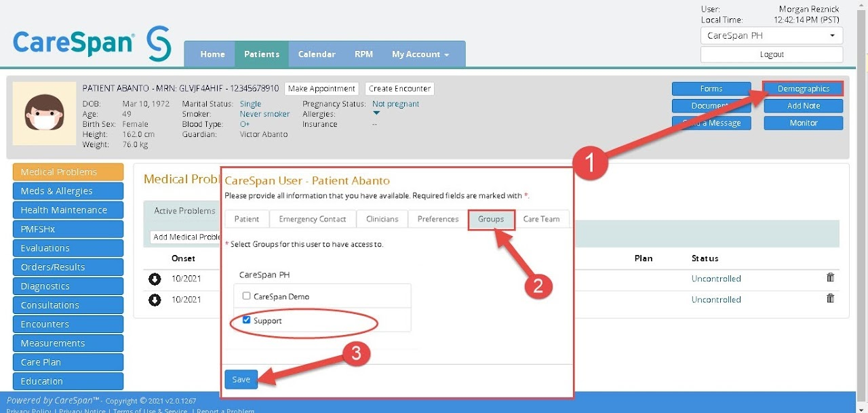
Task: Click Make Appointment button
Action: 322,89
